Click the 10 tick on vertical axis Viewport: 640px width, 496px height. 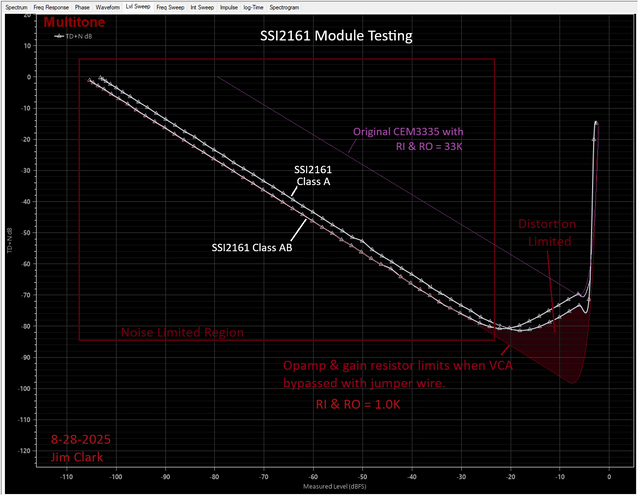[x=27, y=46]
